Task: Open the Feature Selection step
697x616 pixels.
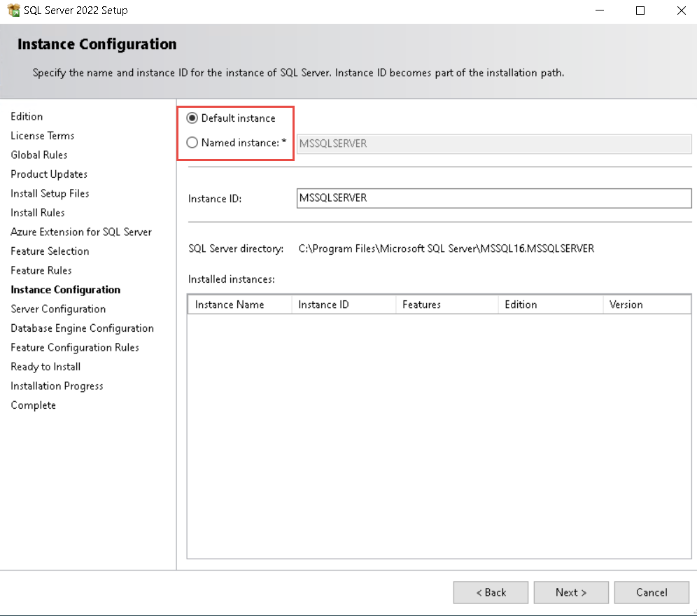Action: point(50,251)
